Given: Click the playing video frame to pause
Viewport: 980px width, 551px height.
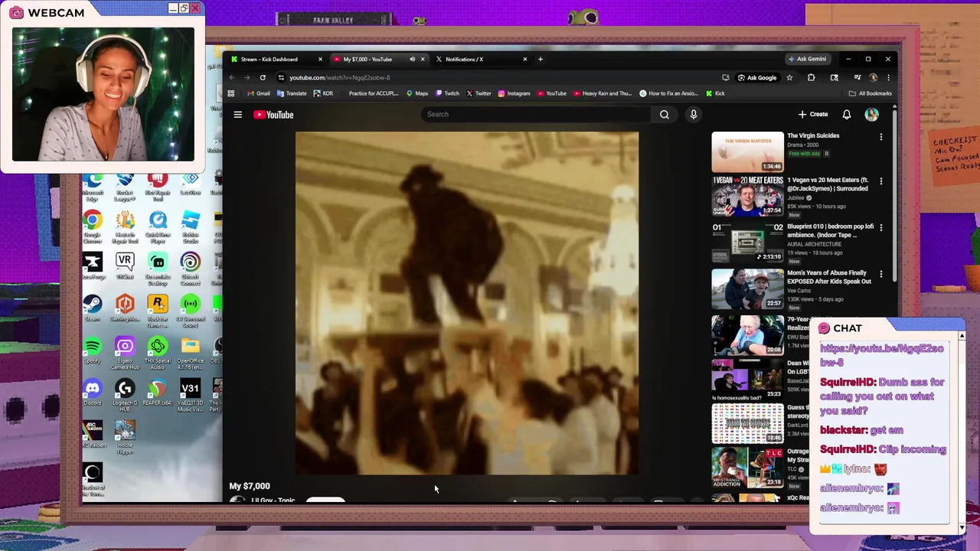Looking at the screenshot, I should [467, 303].
